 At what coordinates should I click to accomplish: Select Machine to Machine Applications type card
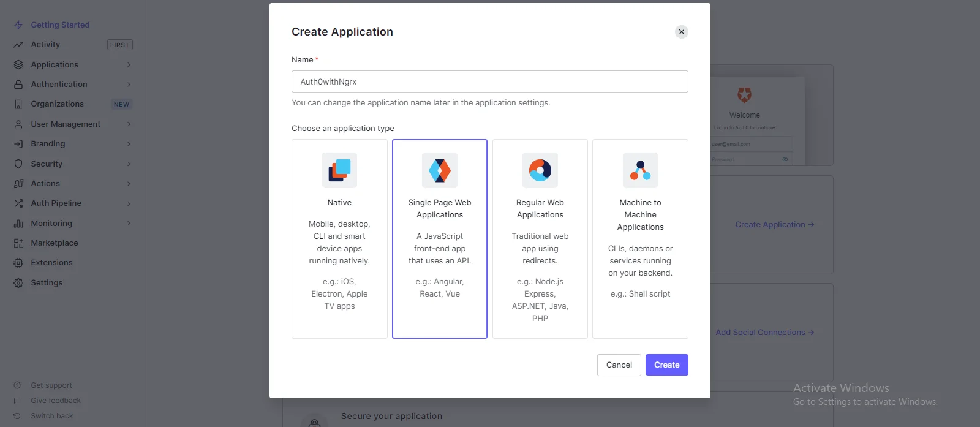(640, 239)
